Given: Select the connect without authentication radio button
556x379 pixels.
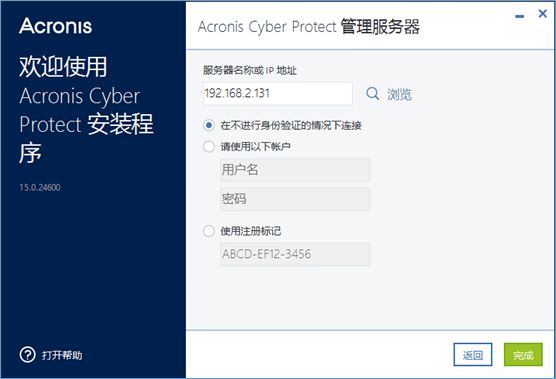Looking at the screenshot, I should pyautogui.click(x=209, y=125).
